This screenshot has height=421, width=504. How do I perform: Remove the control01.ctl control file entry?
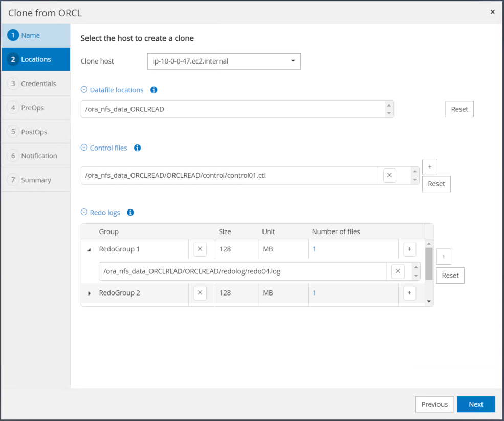click(389, 176)
